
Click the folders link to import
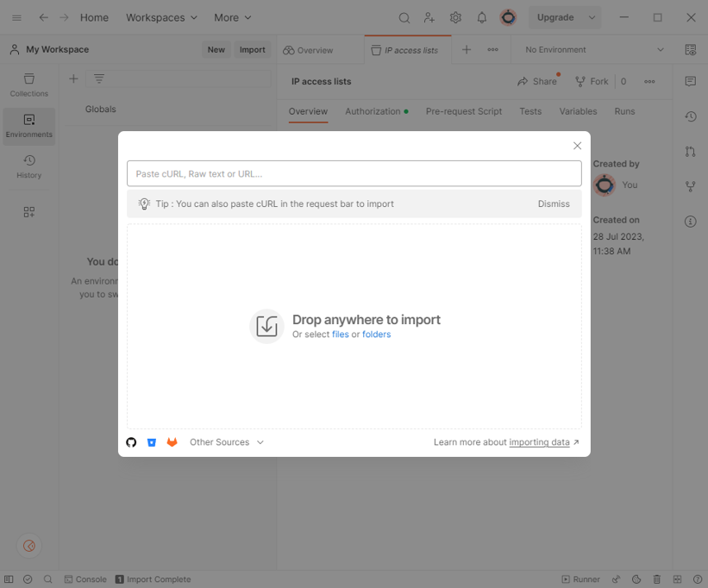(x=377, y=335)
